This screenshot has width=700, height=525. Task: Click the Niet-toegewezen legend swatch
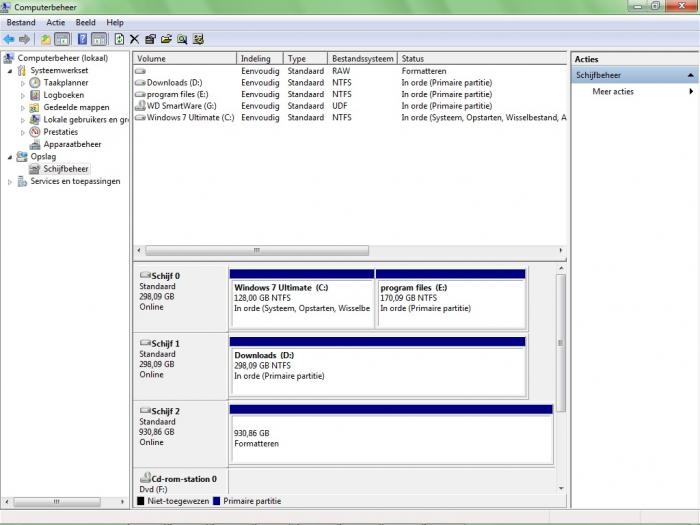pos(141,501)
